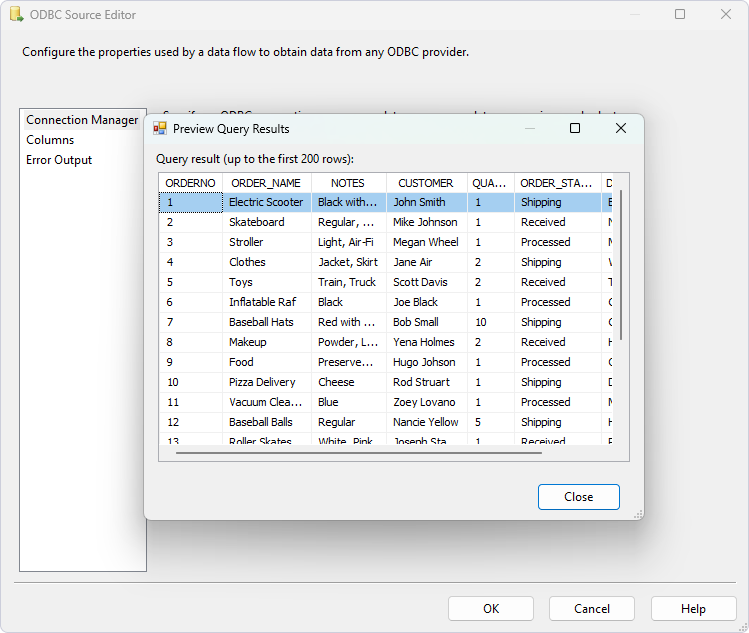Click the Preview Query Results window icon

pyautogui.click(x=160, y=129)
